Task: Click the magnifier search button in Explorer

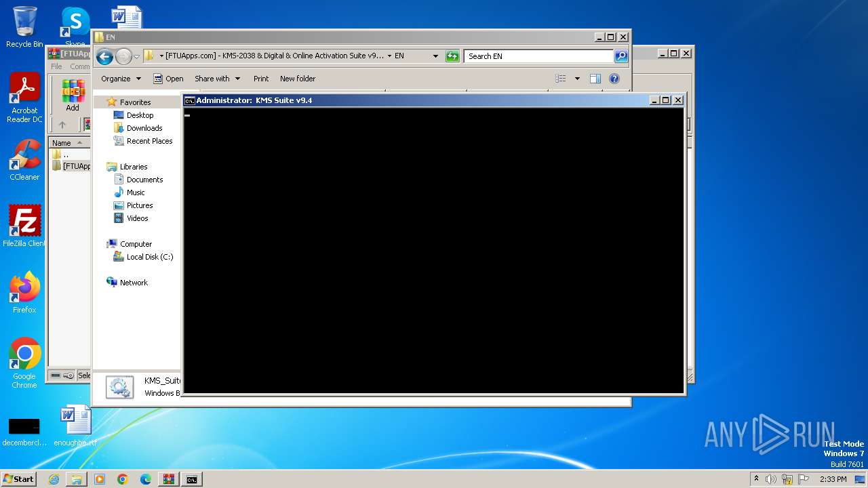Action: pos(621,56)
